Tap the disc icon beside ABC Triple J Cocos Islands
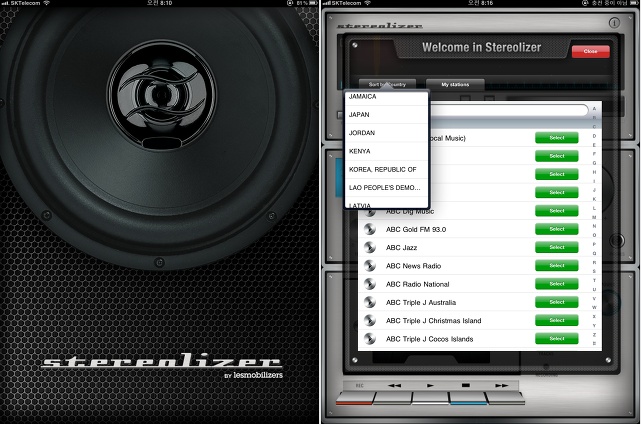Image resolution: width=641 pixels, height=424 pixels. [x=370, y=339]
